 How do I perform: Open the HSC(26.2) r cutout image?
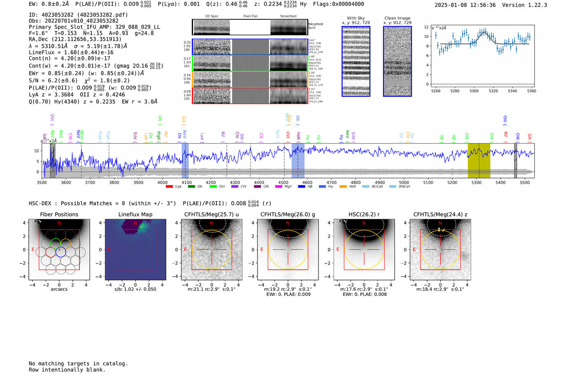point(364,250)
